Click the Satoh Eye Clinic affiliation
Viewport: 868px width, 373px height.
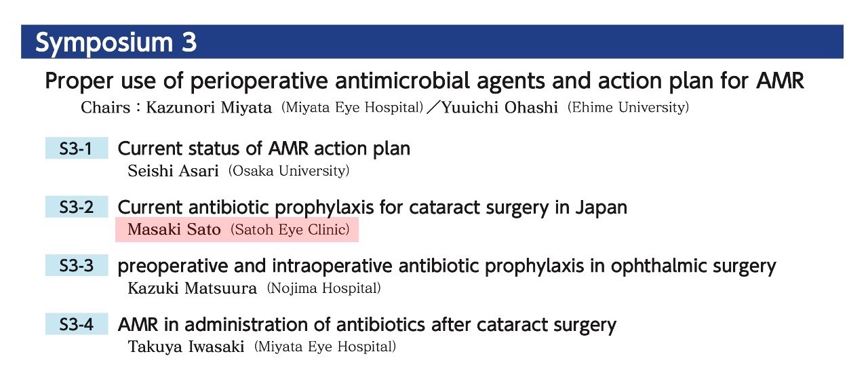290,230
